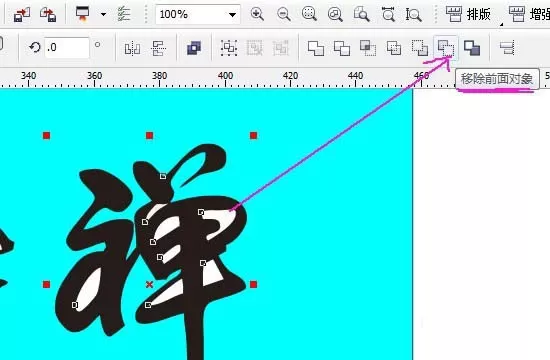Click the highlighted 移除前面对象 shaping button
550x360 pixels.
pos(446,48)
